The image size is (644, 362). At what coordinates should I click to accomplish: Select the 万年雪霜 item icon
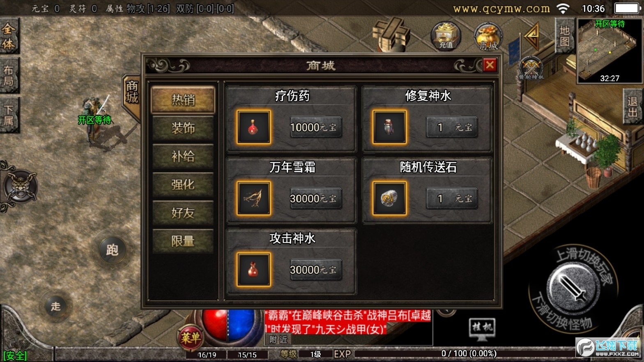point(253,199)
